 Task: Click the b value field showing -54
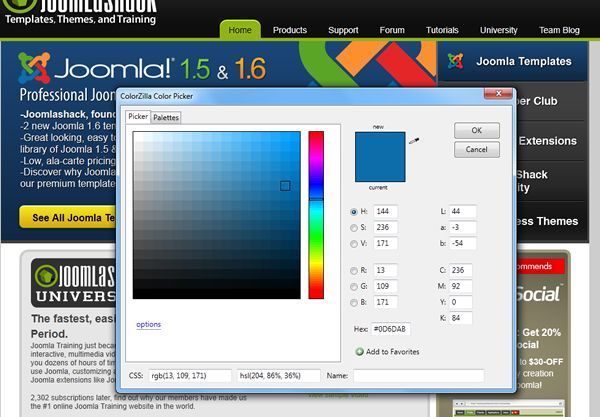point(462,243)
